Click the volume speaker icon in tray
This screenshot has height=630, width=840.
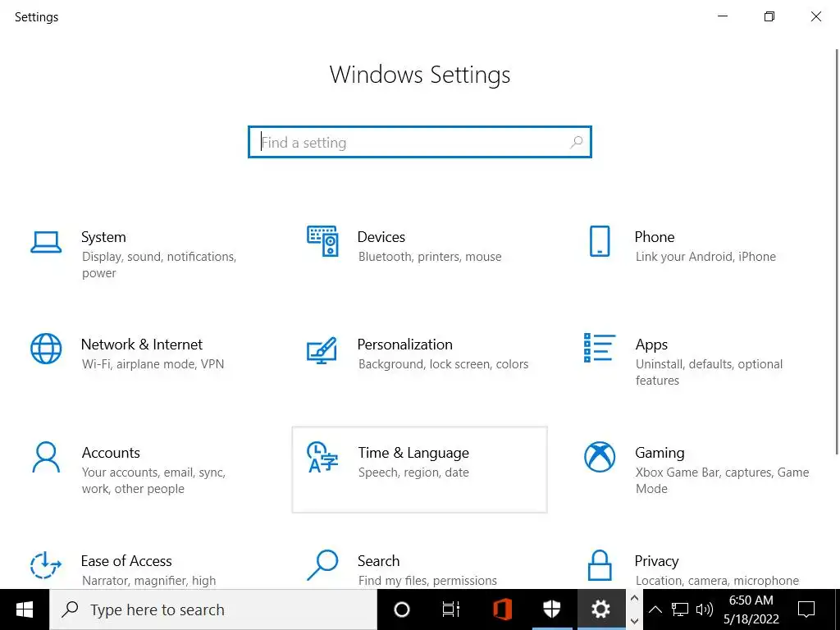[705, 609]
